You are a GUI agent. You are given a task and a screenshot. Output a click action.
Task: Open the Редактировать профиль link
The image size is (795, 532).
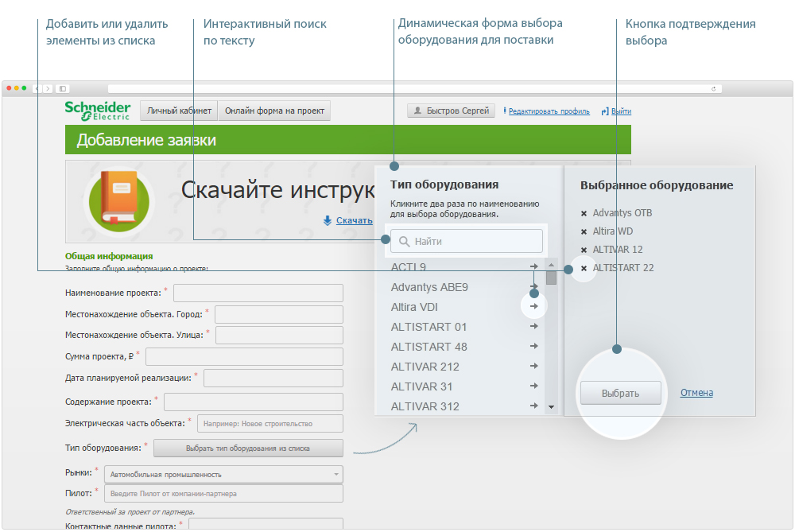pos(549,111)
